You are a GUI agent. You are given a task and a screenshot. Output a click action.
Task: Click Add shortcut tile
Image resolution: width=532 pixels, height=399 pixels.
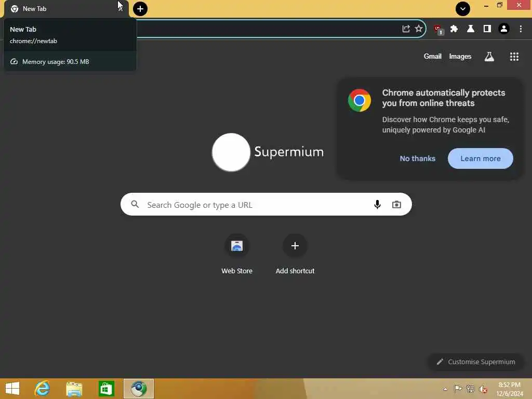tap(295, 255)
